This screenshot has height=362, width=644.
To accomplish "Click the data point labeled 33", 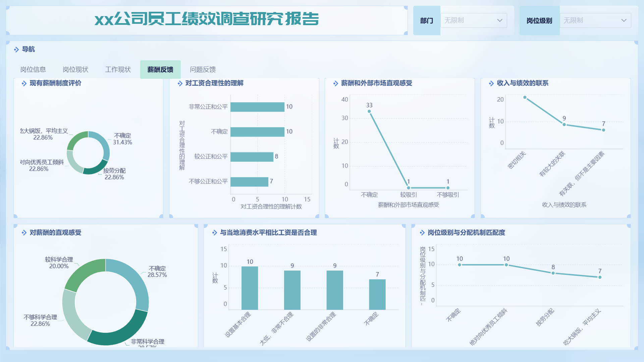I will pos(369,111).
